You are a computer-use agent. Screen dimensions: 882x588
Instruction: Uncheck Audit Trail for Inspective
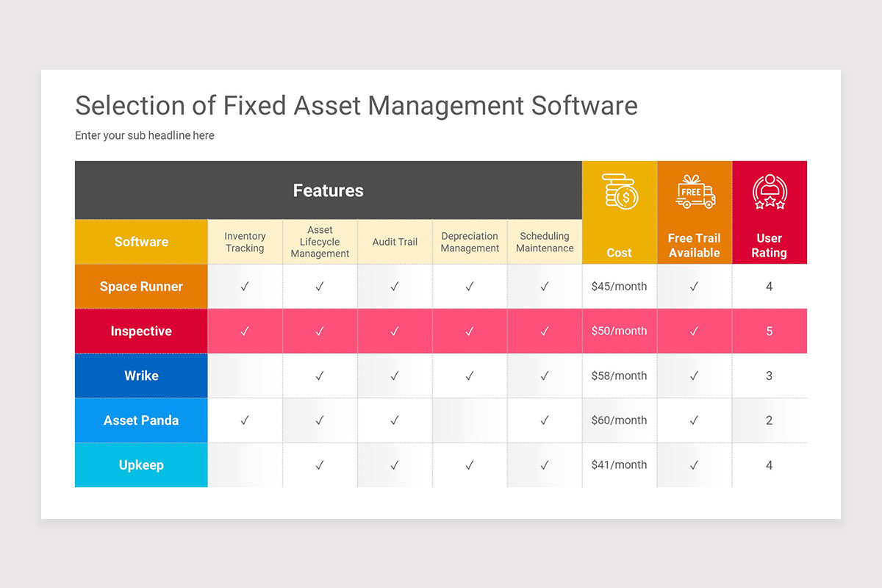[395, 331]
